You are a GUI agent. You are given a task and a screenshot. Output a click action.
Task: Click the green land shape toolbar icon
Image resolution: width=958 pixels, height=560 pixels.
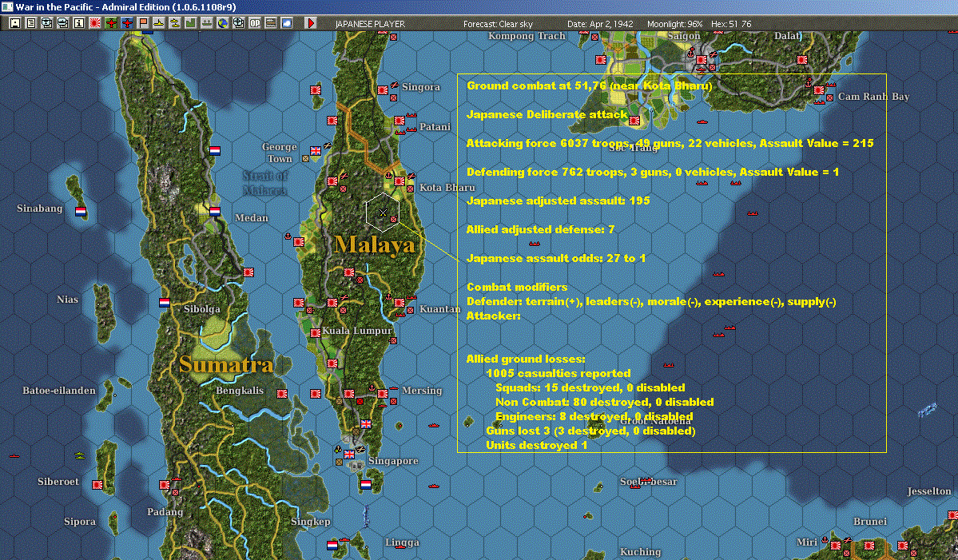191,23
